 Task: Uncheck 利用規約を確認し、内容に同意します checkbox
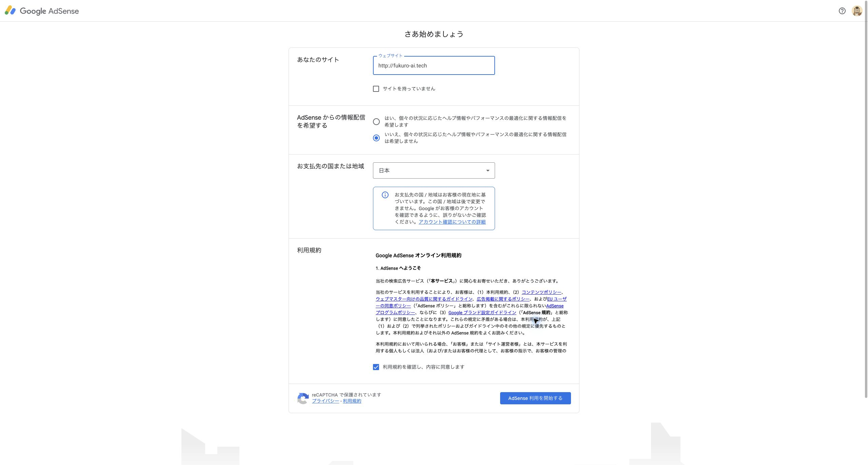376,367
